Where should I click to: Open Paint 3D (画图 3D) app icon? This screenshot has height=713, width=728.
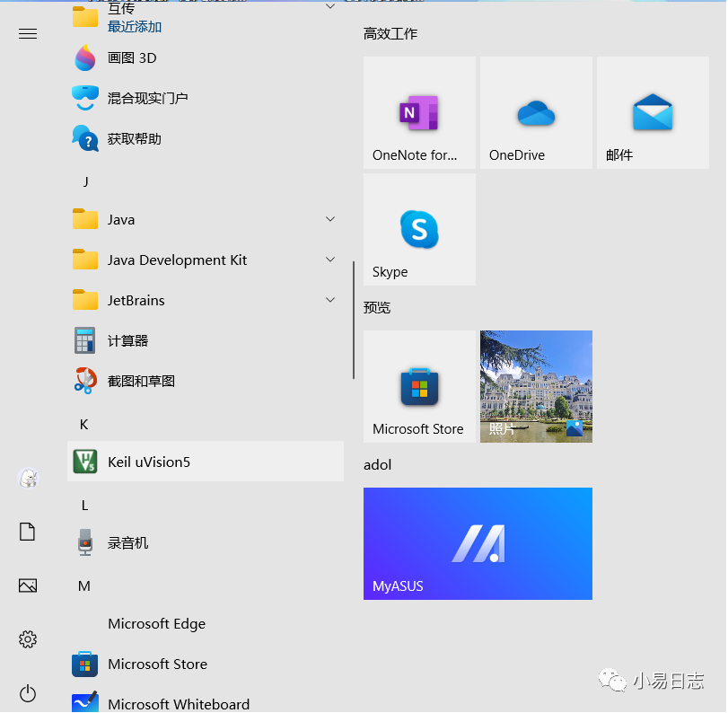(85, 58)
